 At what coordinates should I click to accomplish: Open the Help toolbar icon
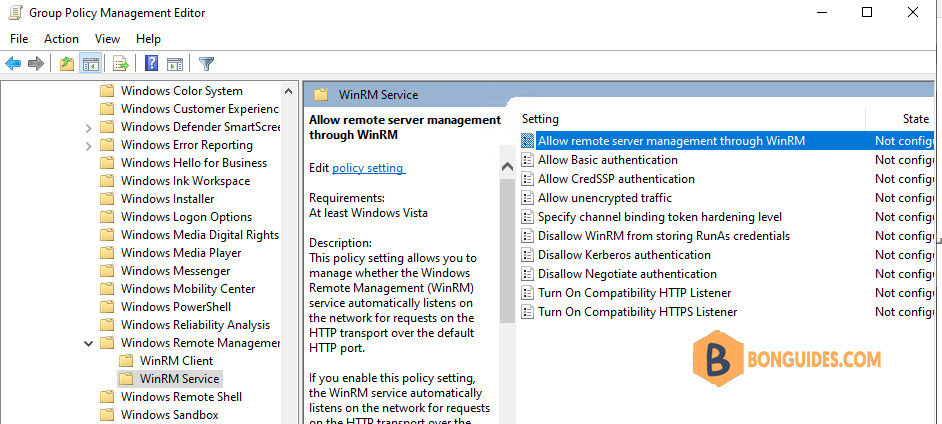(151, 63)
